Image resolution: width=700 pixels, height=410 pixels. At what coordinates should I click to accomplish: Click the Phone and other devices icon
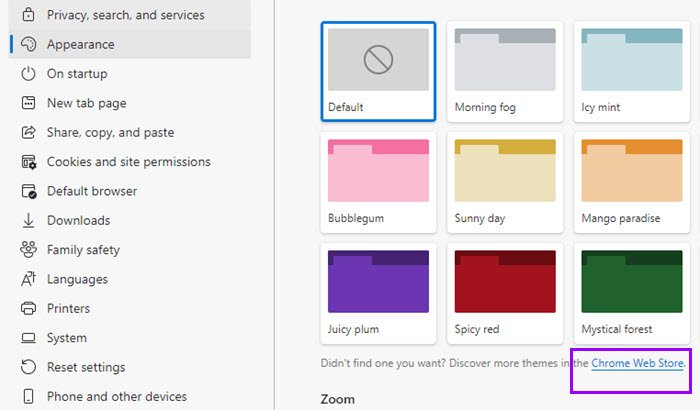point(28,396)
